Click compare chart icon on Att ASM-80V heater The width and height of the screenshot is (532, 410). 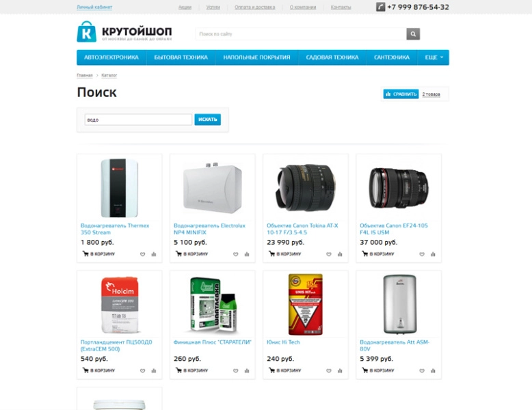[x=433, y=370]
